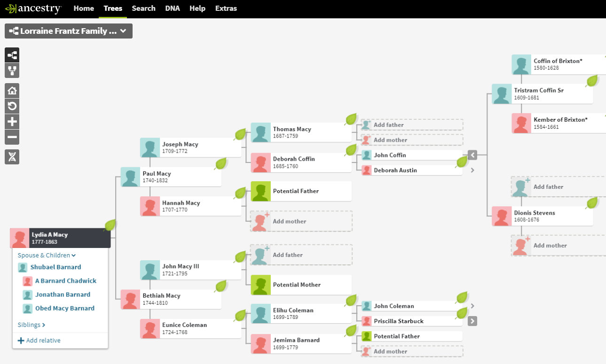The image size is (606, 364).
Task: Click the DNA helix icon in sidebar
Action: [12, 157]
